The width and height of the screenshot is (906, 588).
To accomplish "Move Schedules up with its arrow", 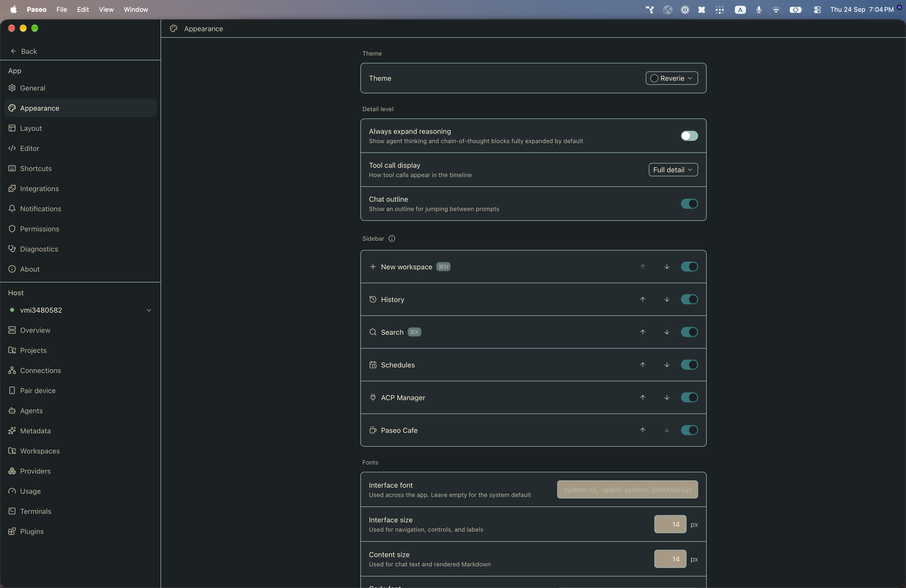I will (x=643, y=365).
